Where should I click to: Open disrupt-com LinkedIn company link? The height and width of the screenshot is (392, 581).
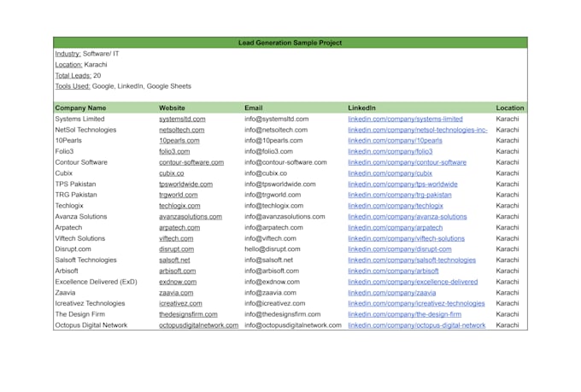[x=400, y=249]
